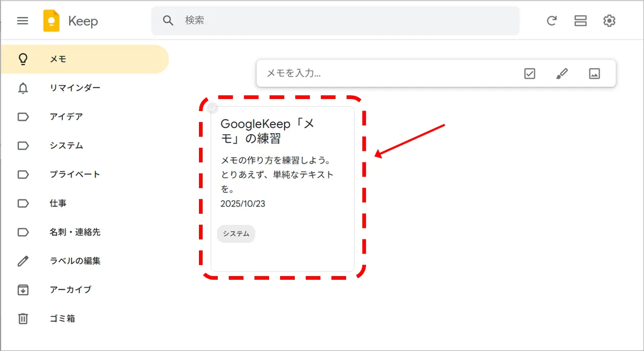This screenshot has width=644, height=351.
Task: Switch to list view layout icon
Action: point(580,21)
